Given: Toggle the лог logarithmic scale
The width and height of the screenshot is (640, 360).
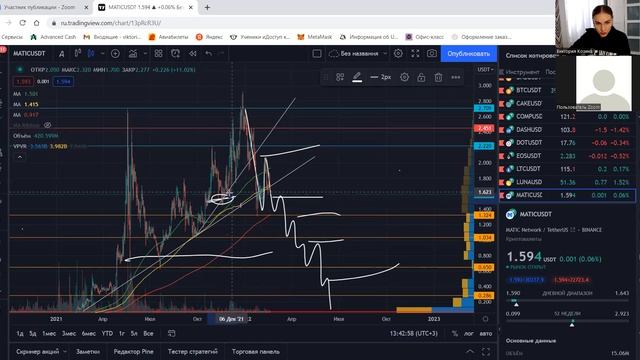Looking at the screenshot, I should 469,333.
